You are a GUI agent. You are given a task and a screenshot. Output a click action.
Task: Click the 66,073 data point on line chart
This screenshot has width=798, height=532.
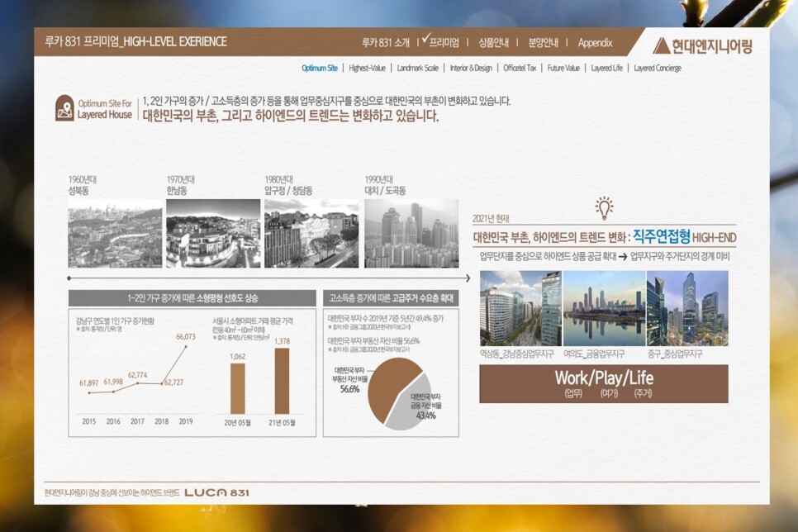click(186, 346)
